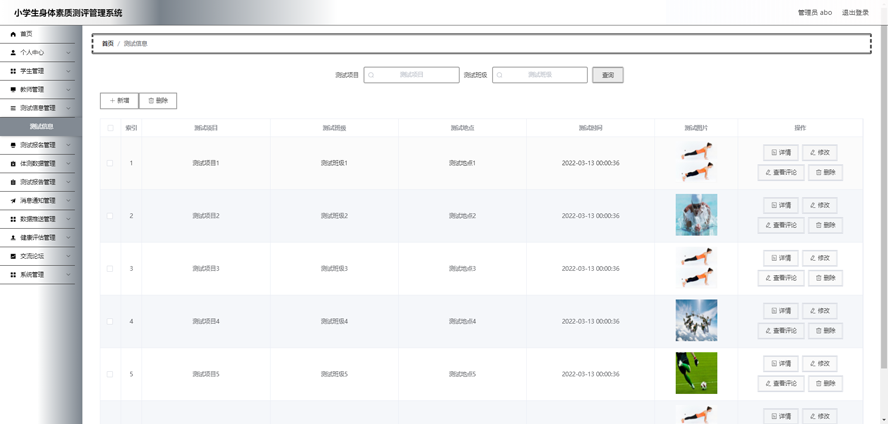Open the 健康评估管理 menu label
Screen dimensions: 888x424
pyautogui.click(x=38, y=238)
